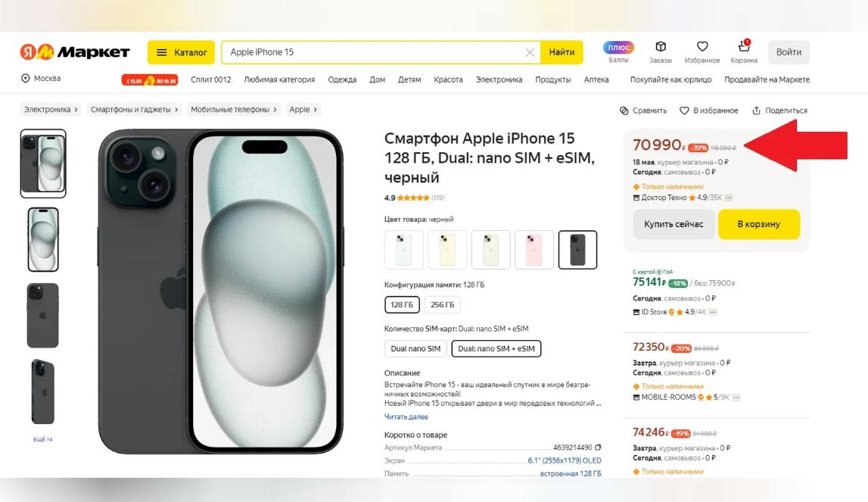Add product to В избранное
The width and height of the screenshot is (868, 502).
pyautogui.click(x=708, y=111)
